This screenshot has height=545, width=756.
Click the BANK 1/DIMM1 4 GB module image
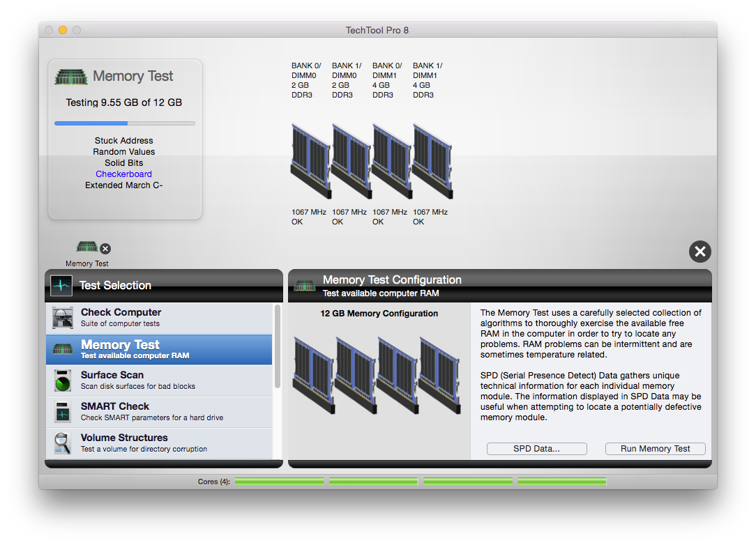tap(431, 160)
